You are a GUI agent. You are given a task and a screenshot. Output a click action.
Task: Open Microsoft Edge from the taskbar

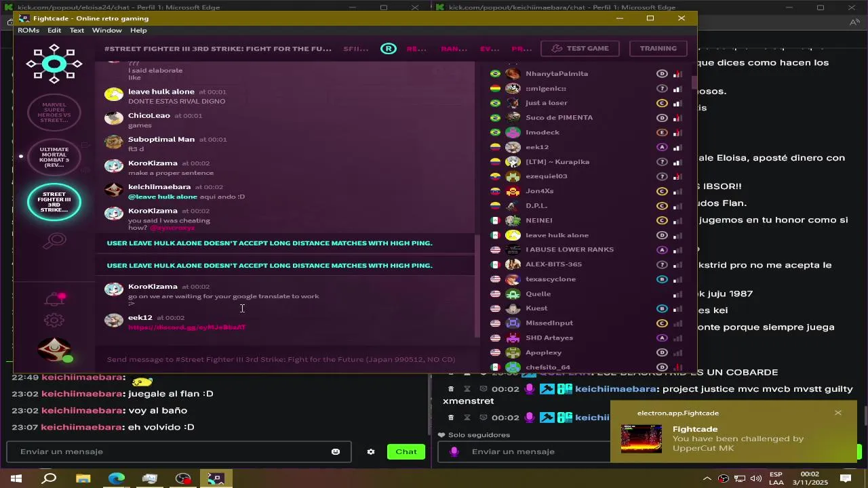tap(117, 479)
